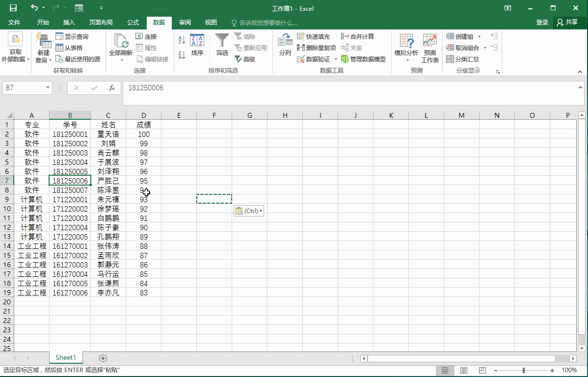
Task: Go to the Review (审阅) tab
Action: pos(185,23)
